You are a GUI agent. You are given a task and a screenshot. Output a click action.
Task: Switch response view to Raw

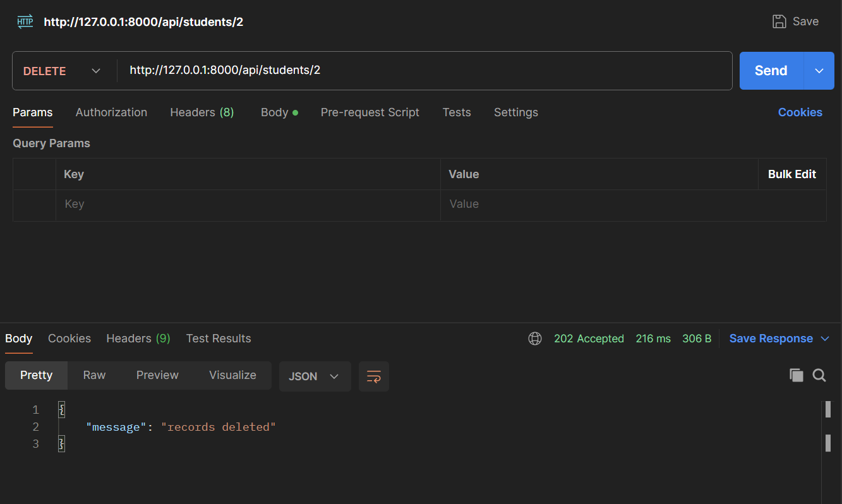point(93,375)
